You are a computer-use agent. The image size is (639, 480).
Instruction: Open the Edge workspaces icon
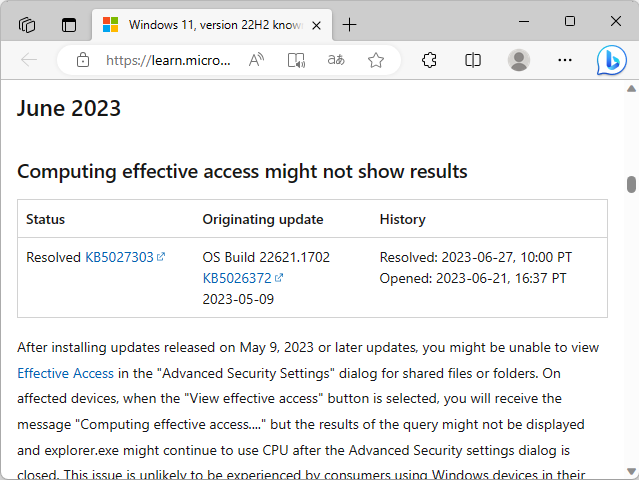pos(27,24)
